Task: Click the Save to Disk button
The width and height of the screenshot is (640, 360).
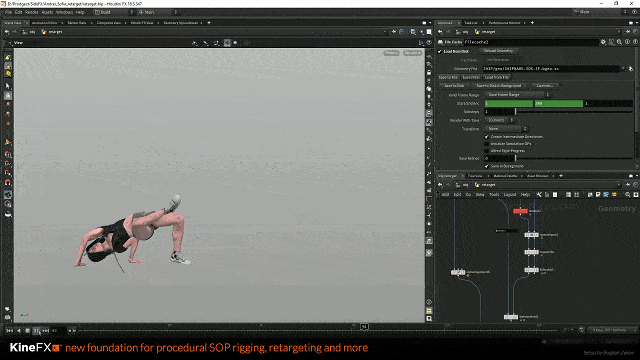Action: [x=454, y=86]
